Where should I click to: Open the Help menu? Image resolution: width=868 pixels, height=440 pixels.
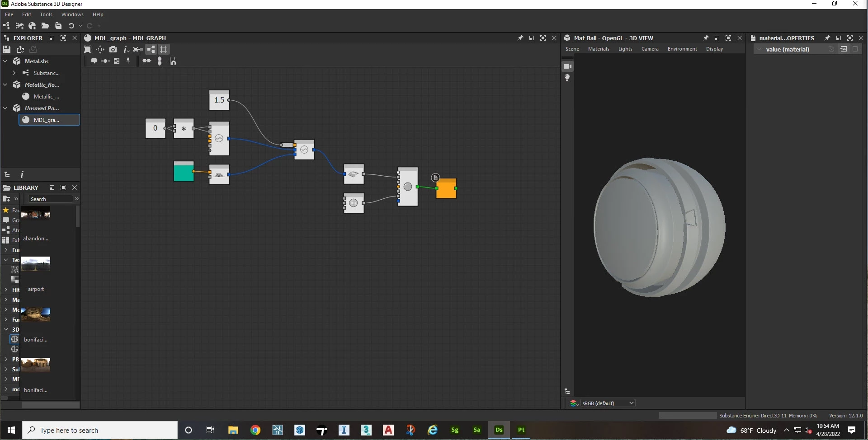(x=98, y=14)
